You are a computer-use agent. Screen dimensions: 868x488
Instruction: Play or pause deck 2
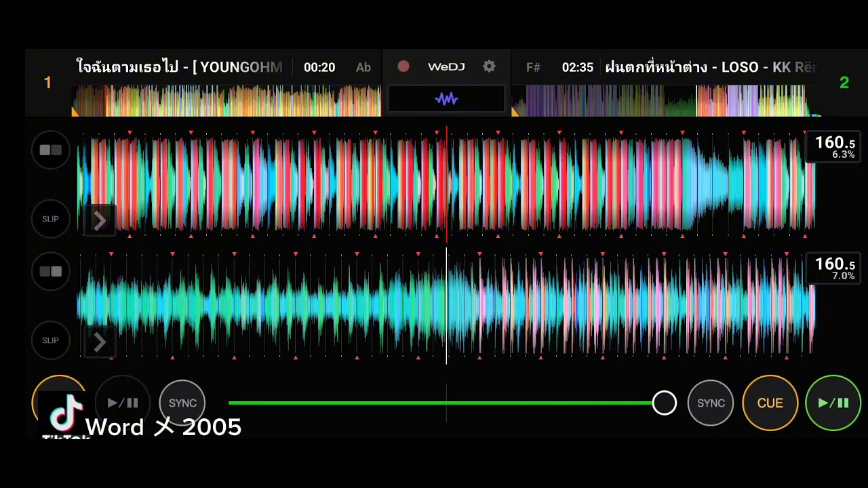(833, 403)
